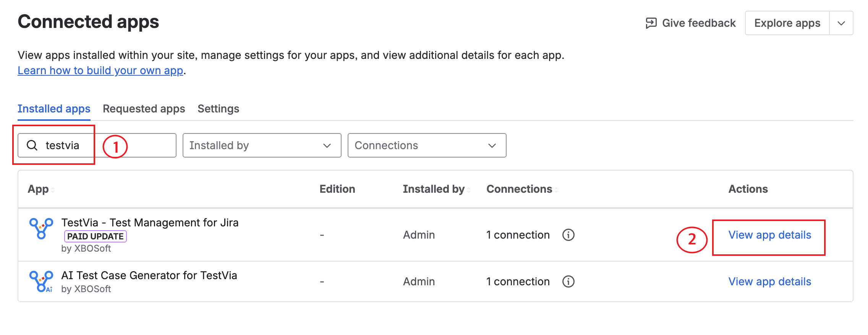The width and height of the screenshot is (868, 335).
Task: Click the PAID UPDATE badge
Action: coord(96,236)
